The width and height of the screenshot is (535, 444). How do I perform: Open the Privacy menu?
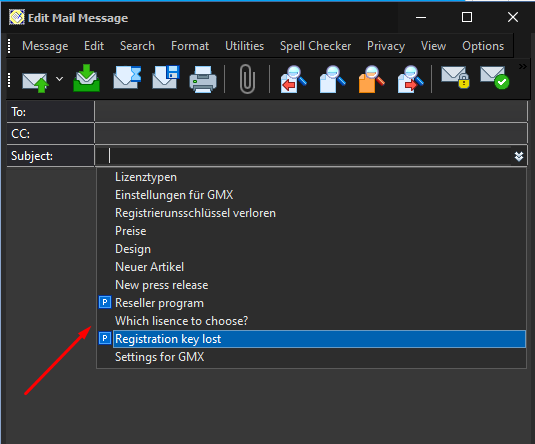[386, 46]
